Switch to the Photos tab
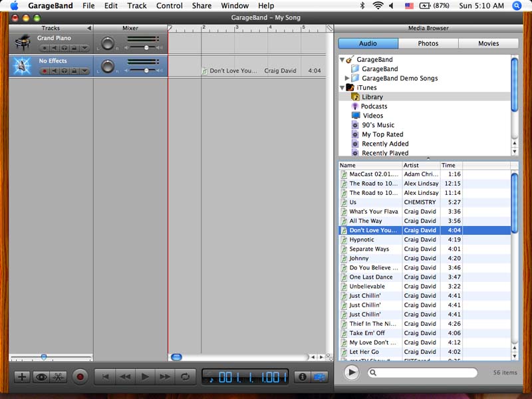 [428, 43]
